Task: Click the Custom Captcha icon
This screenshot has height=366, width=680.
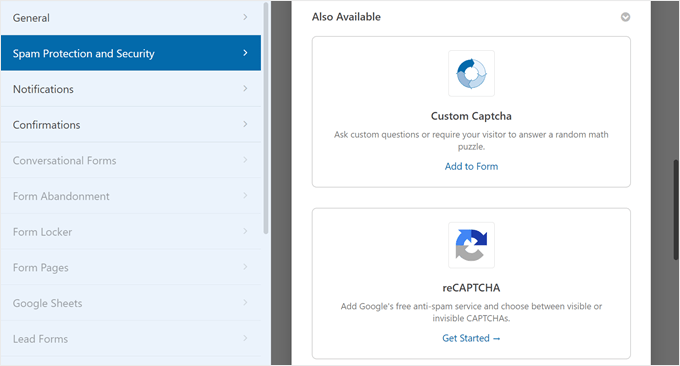Action: (471, 73)
